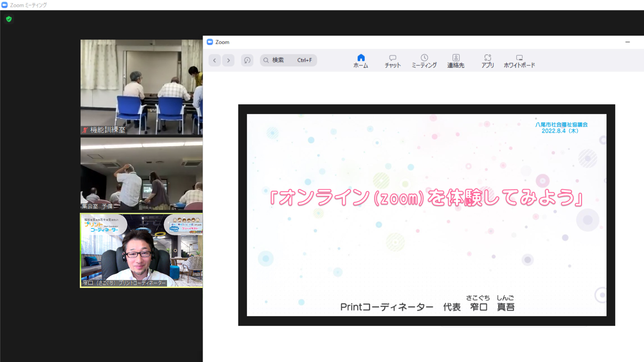This screenshot has height=362, width=644.
Task: Click the 八尾市社会福祉協議会 date text on slide
Action: pos(561,128)
